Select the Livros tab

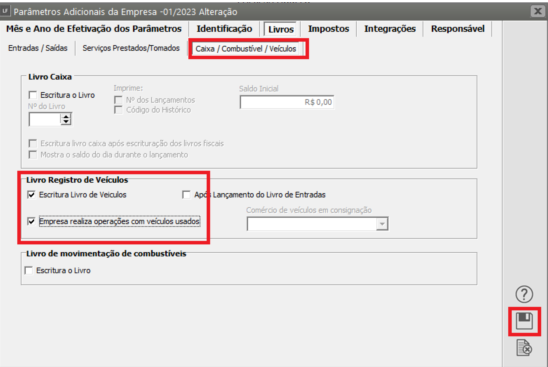tap(281, 29)
